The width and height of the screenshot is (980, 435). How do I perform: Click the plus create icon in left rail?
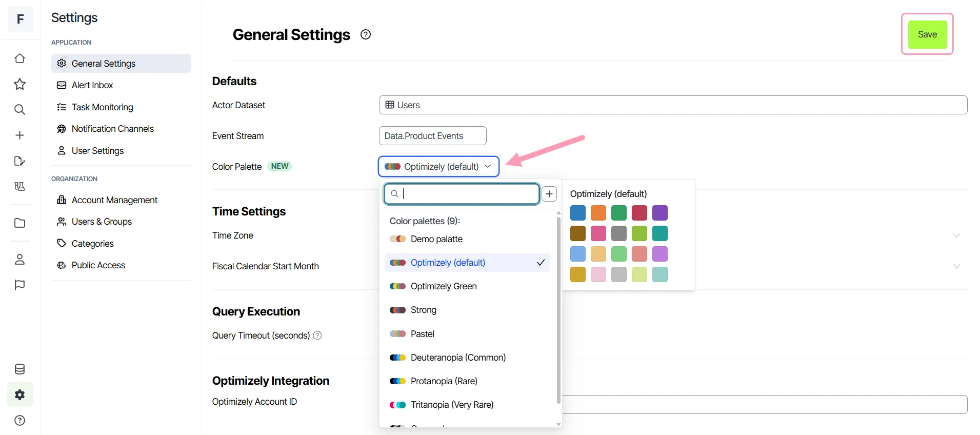coord(19,135)
